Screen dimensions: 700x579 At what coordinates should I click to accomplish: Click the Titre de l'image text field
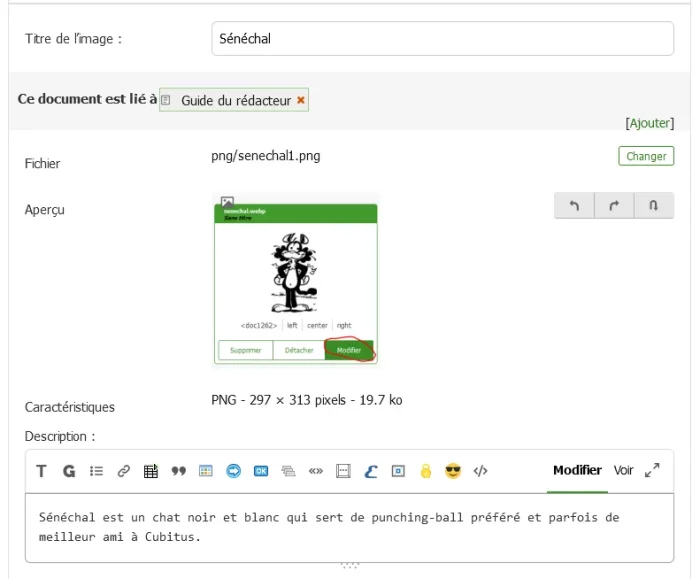[x=443, y=39]
